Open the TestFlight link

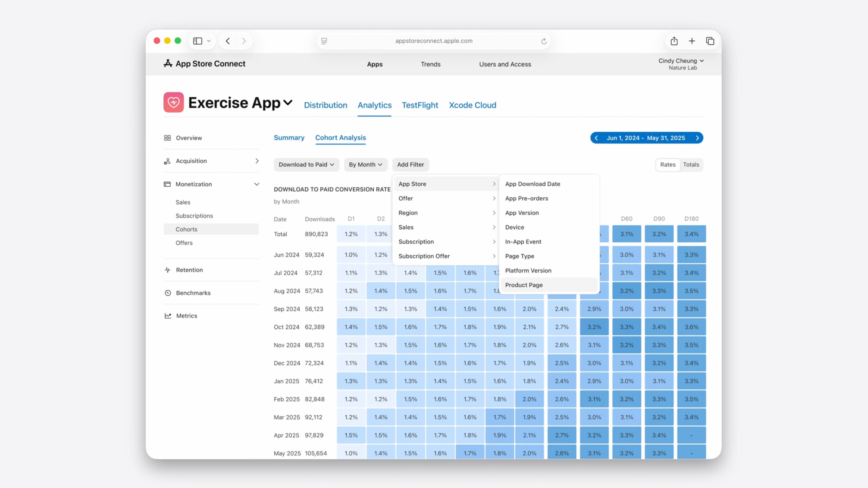pos(419,105)
